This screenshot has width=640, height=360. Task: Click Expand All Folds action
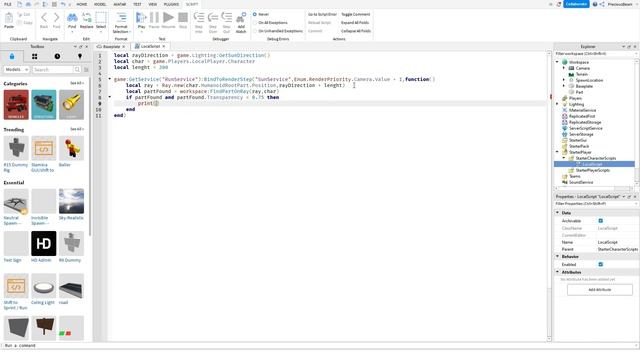coord(355,23)
